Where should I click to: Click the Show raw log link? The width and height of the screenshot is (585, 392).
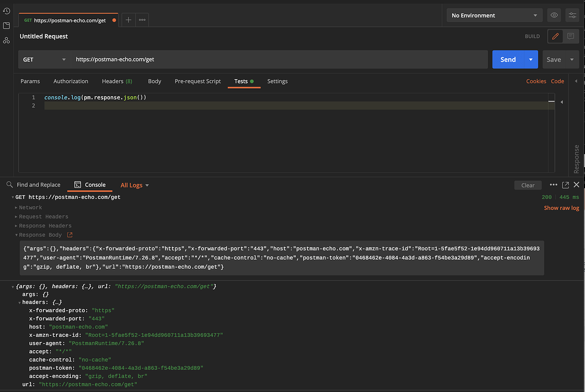coord(561,208)
